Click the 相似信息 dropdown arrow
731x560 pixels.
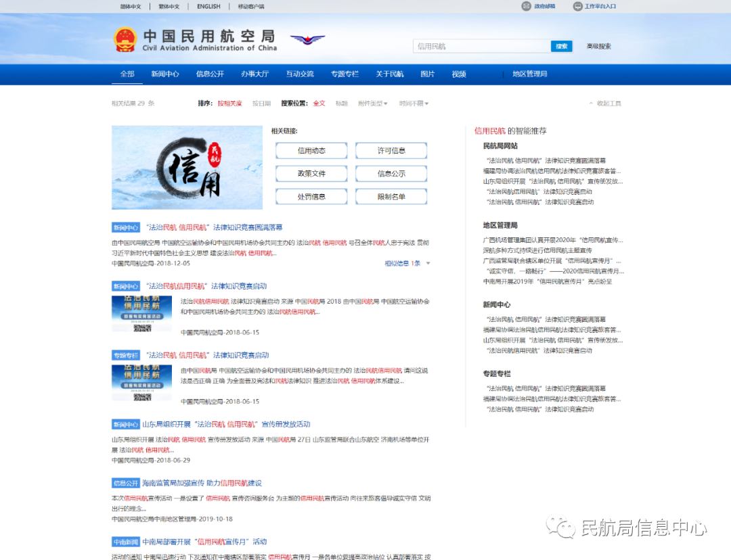coord(428,263)
